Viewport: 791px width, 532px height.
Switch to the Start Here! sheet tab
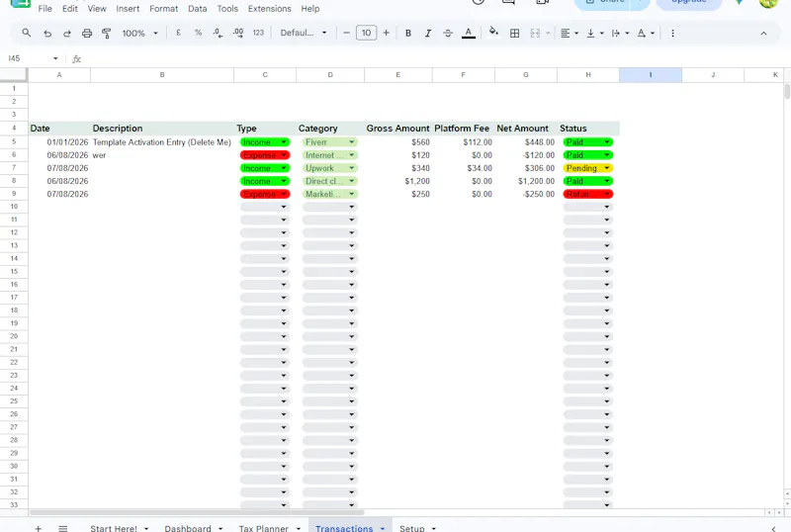[114, 527]
